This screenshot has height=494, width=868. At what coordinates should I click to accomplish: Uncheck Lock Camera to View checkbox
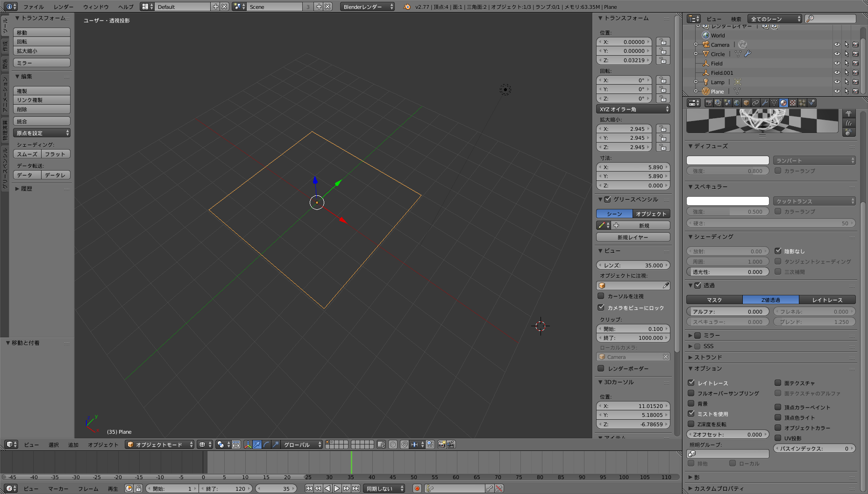(x=601, y=308)
